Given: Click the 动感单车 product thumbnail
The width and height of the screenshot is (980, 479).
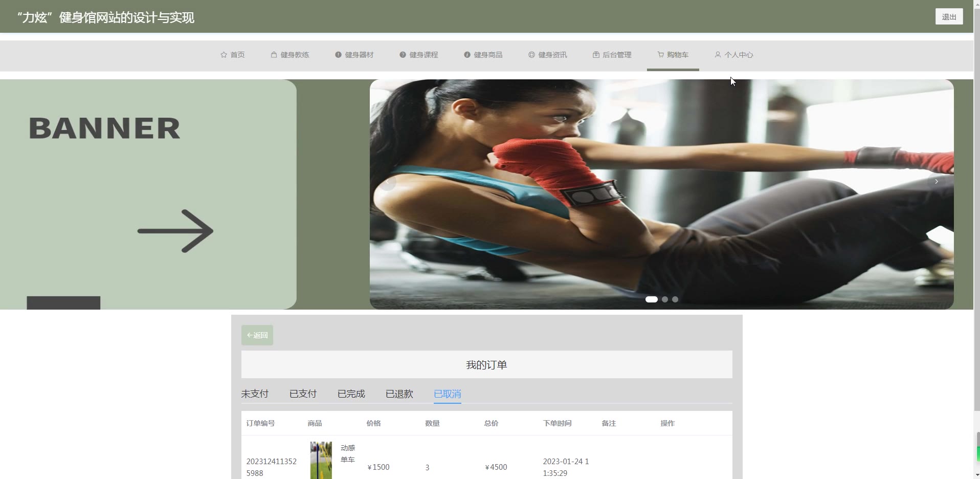Looking at the screenshot, I should [321, 461].
